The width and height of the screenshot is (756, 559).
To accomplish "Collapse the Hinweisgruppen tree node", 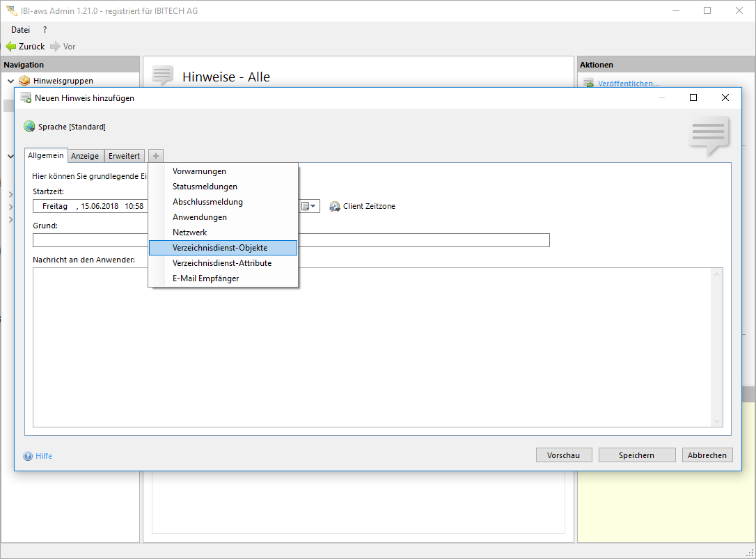I will pyautogui.click(x=10, y=81).
